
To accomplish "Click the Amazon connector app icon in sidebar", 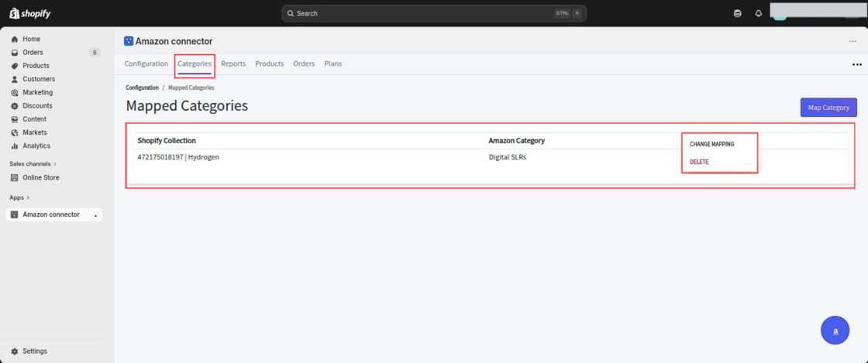I will point(15,214).
